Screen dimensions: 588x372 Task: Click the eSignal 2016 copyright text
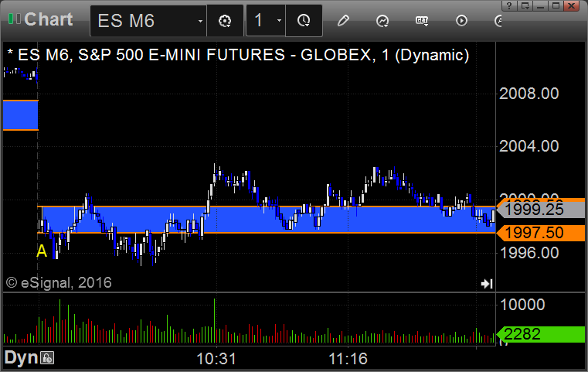[x=59, y=282]
